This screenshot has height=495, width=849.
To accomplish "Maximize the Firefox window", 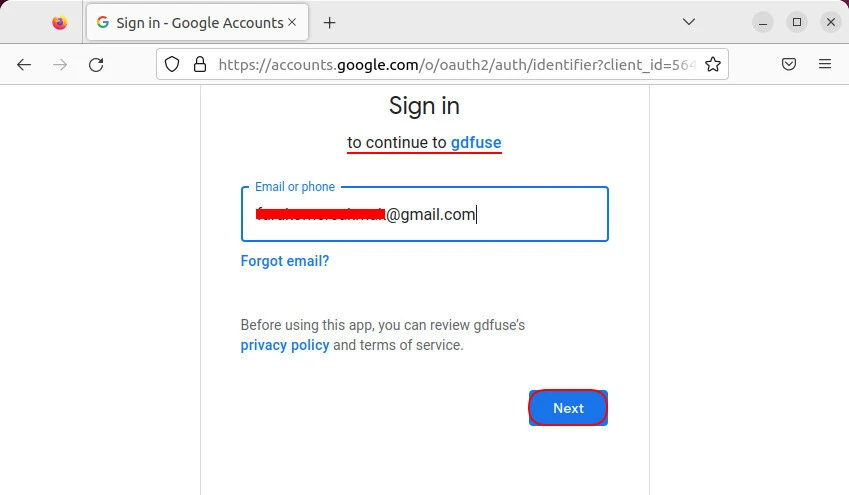I will point(797,21).
